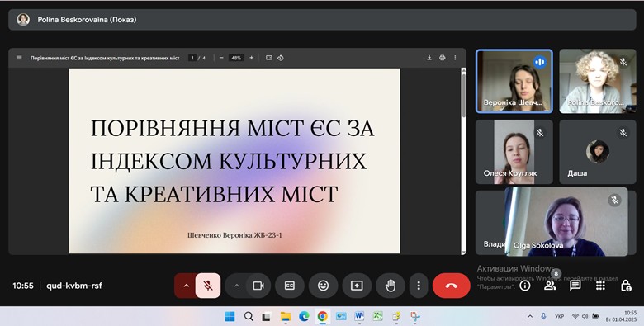Click the 48% zoom level field
Viewport: 644px width, 326px height.
click(x=236, y=58)
